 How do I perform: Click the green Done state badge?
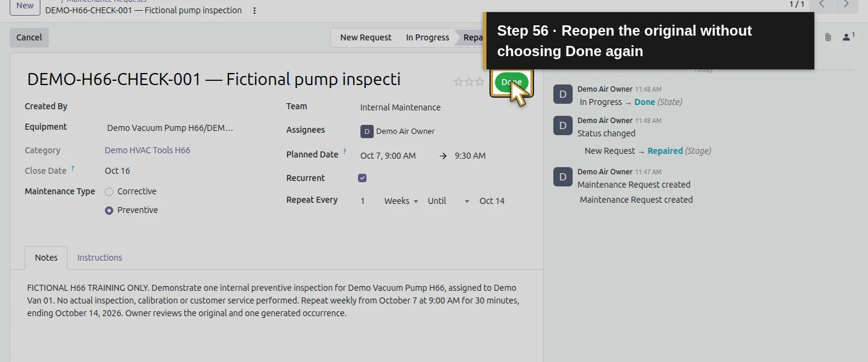tap(512, 82)
